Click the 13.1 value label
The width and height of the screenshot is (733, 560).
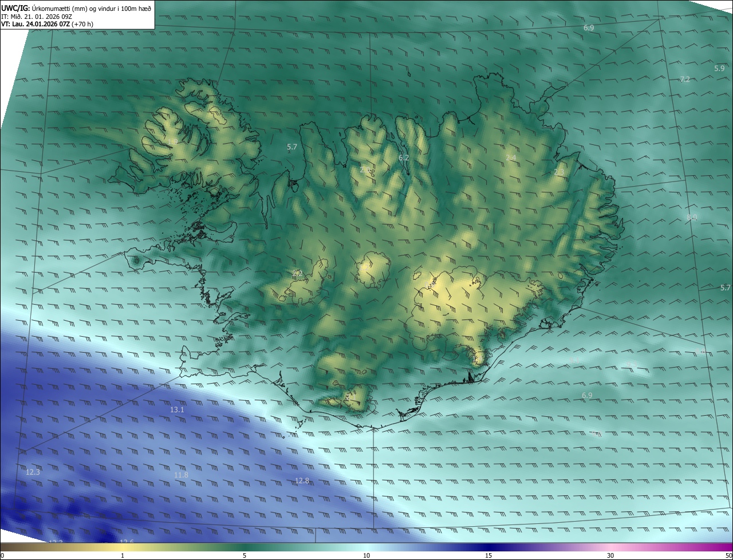click(x=177, y=410)
